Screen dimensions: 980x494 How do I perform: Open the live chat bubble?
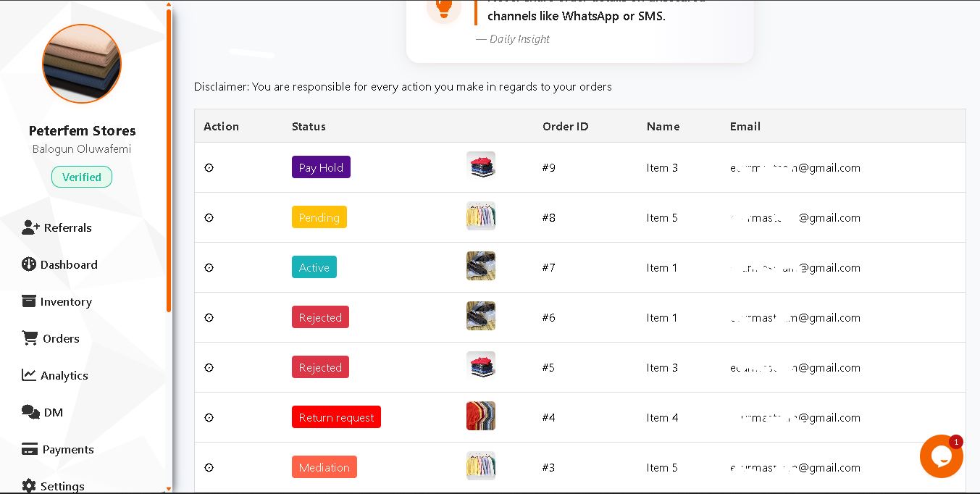[941, 456]
